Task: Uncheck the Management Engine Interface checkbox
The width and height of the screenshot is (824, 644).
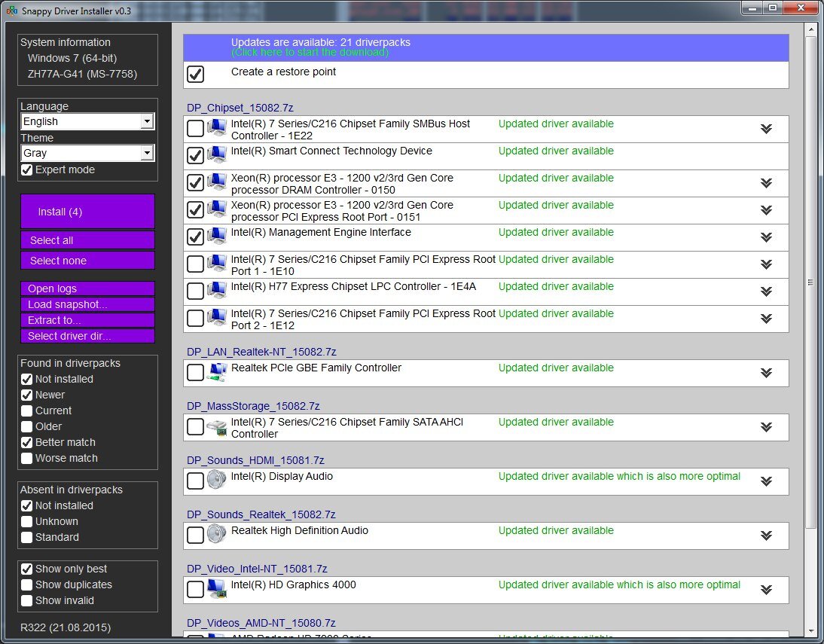Action: (196, 237)
